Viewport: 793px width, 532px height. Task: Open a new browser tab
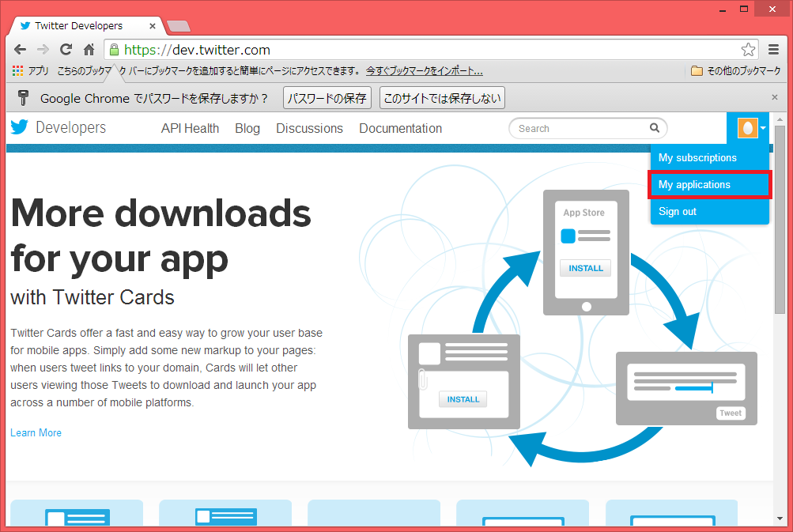click(x=178, y=26)
